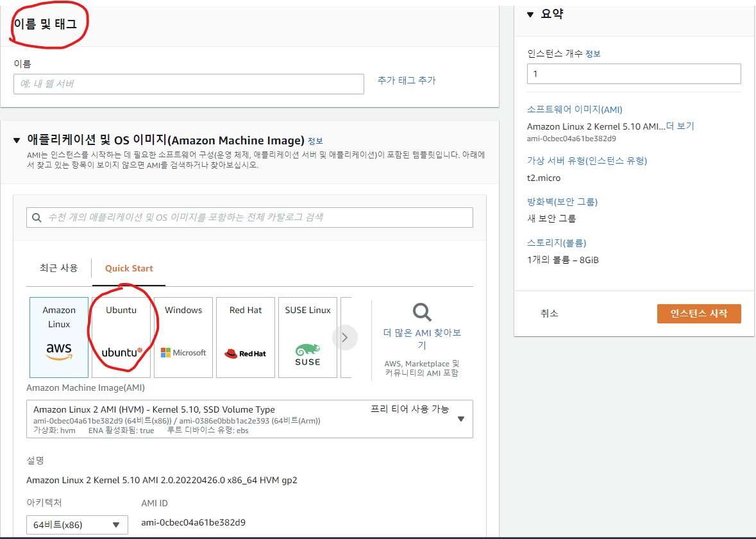Collapse the summary (요약) panel
Screen dimensions: 756x539
tap(530, 15)
